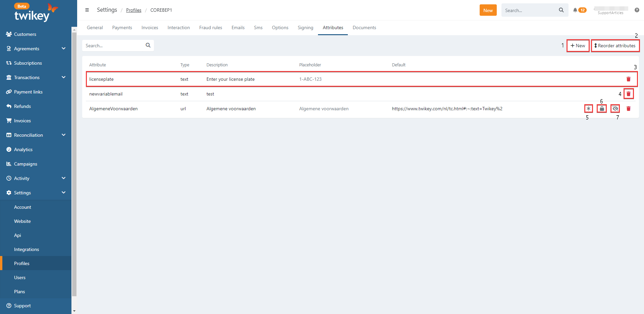Click the help question mark icon
The height and width of the screenshot is (314, 644).
(x=637, y=10)
